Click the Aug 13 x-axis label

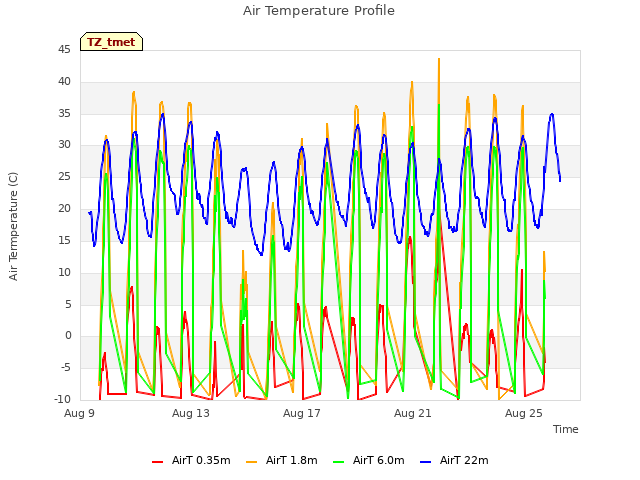coord(191,413)
